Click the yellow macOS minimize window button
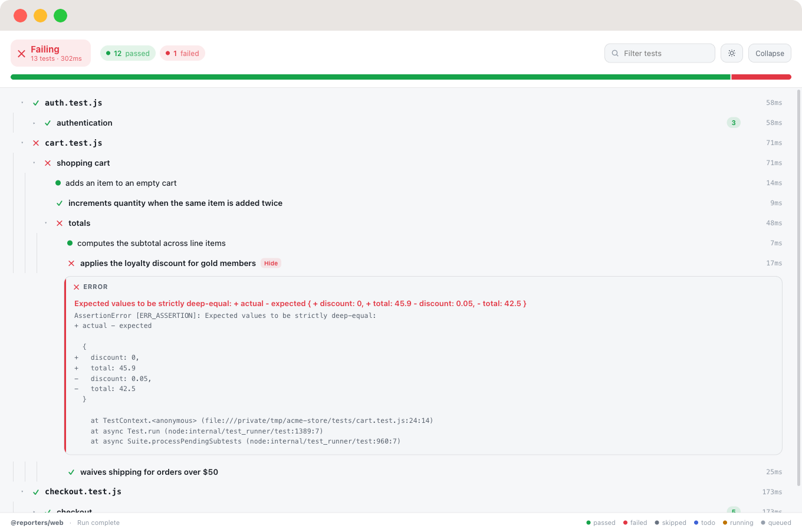The width and height of the screenshot is (802, 532). [40, 15]
